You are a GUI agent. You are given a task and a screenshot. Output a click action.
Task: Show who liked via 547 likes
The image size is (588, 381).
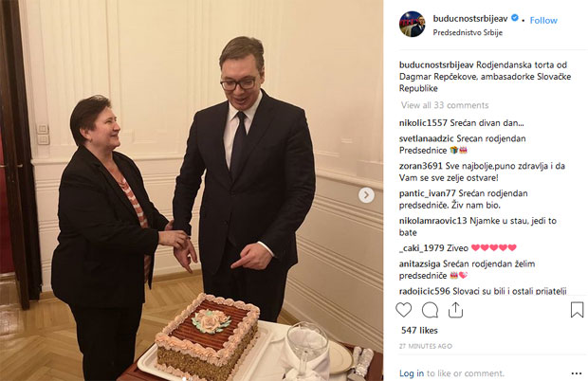click(419, 330)
